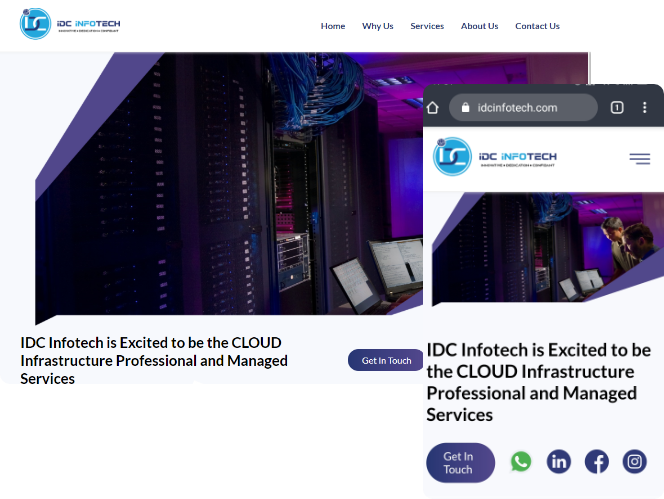Open the Why Us menu item
Screen dimensions: 664x499
(377, 26)
